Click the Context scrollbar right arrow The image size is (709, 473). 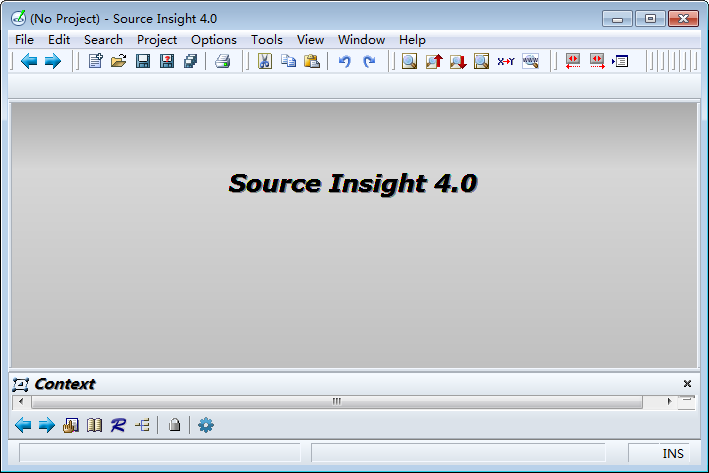pyautogui.click(x=669, y=402)
